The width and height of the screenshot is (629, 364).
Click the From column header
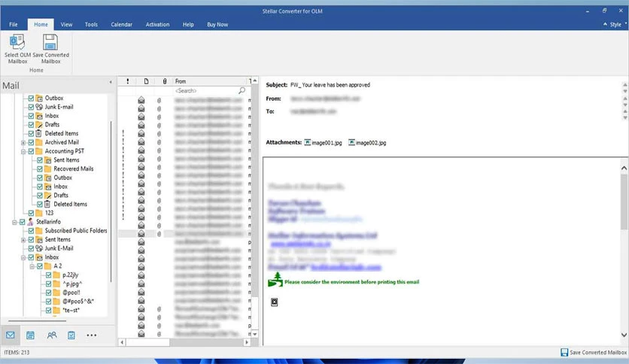211,81
